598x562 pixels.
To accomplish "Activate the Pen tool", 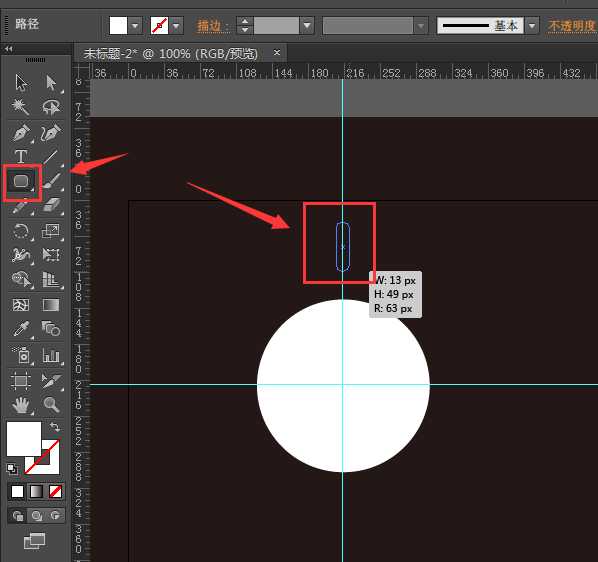I will (21, 133).
